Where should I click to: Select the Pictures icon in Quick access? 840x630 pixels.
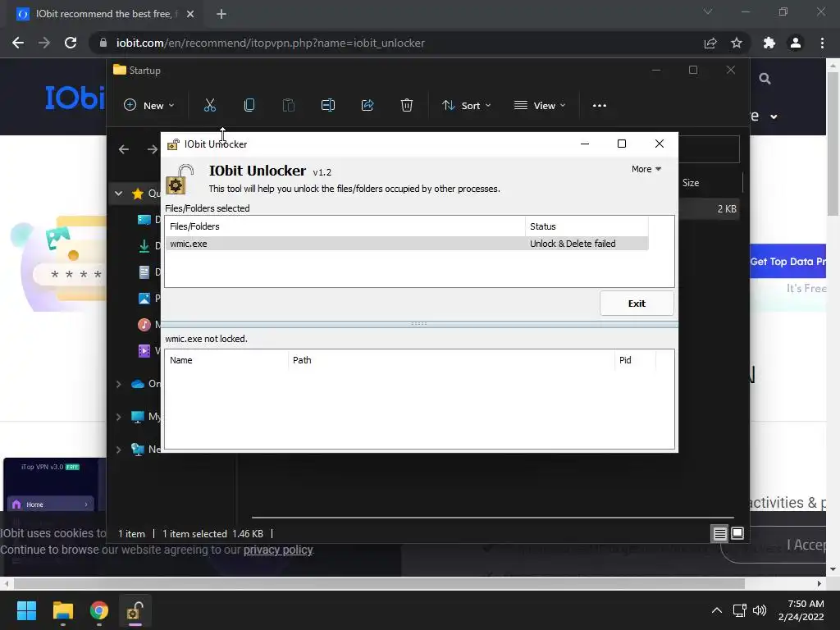pyautogui.click(x=144, y=299)
